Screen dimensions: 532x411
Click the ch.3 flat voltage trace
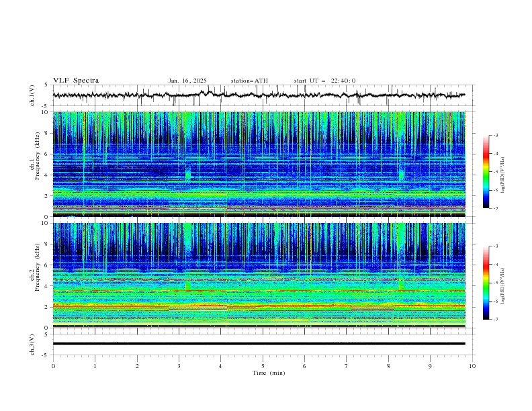(x=259, y=344)
